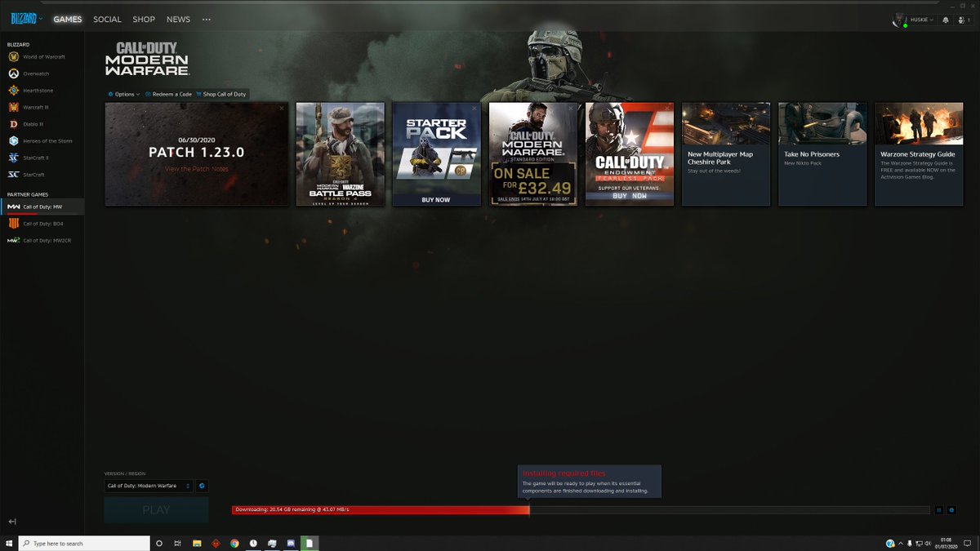Open the NEWS section
Image resolution: width=980 pixels, height=551 pixels.
tap(178, 19)
